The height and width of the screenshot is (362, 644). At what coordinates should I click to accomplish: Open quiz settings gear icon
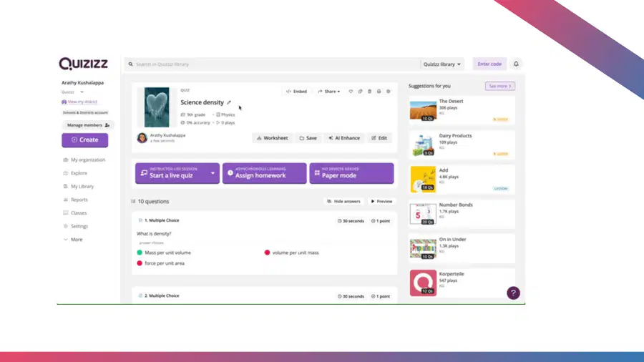coord(388,92)
